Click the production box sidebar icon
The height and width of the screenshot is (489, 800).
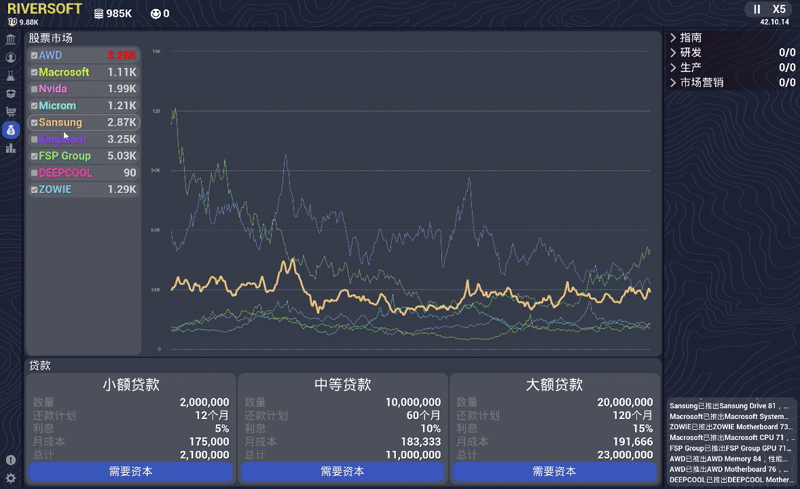pyautogui.click(x=10, y=94)
